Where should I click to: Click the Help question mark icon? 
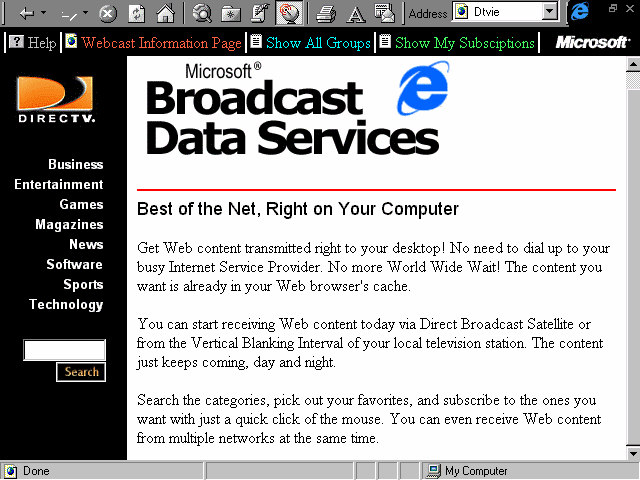pos(16,42)
